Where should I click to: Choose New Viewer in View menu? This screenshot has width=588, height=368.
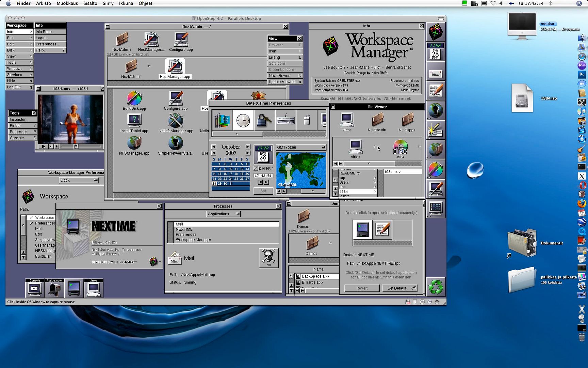(x=285, y=76)
